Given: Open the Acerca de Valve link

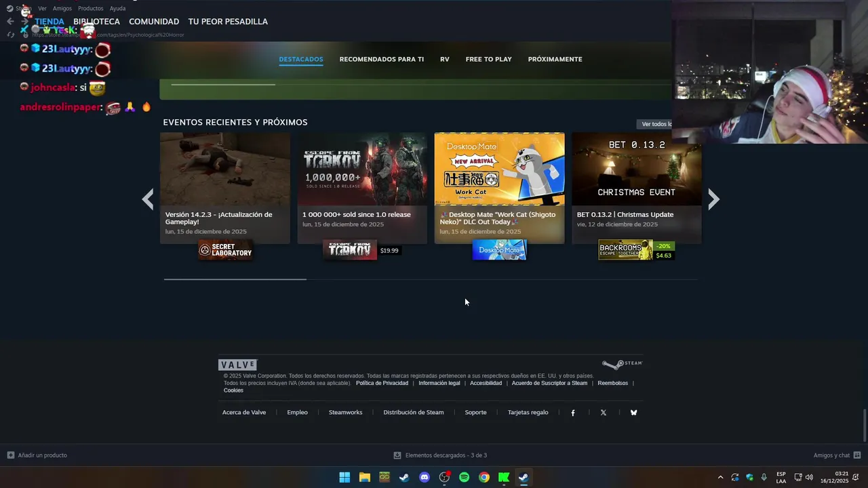Looking at the screenshot, I should (x=244, y=412).
